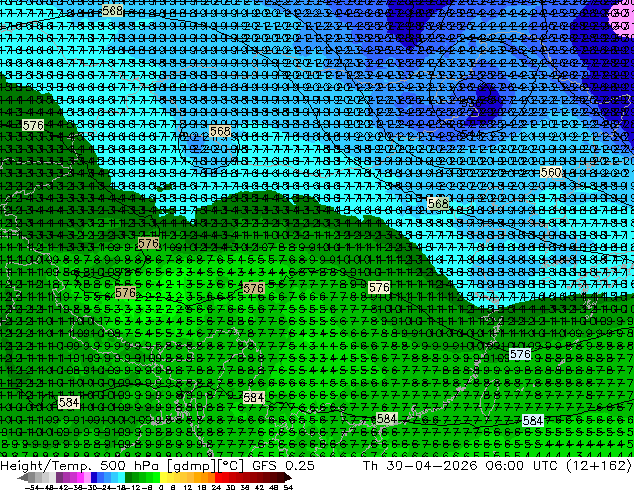Click the leftmost 584 contour label

(x=69, y=402)
